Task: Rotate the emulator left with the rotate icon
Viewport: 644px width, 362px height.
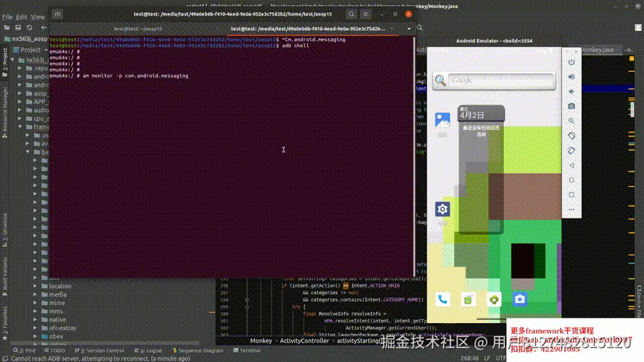Action: point(572,136)
